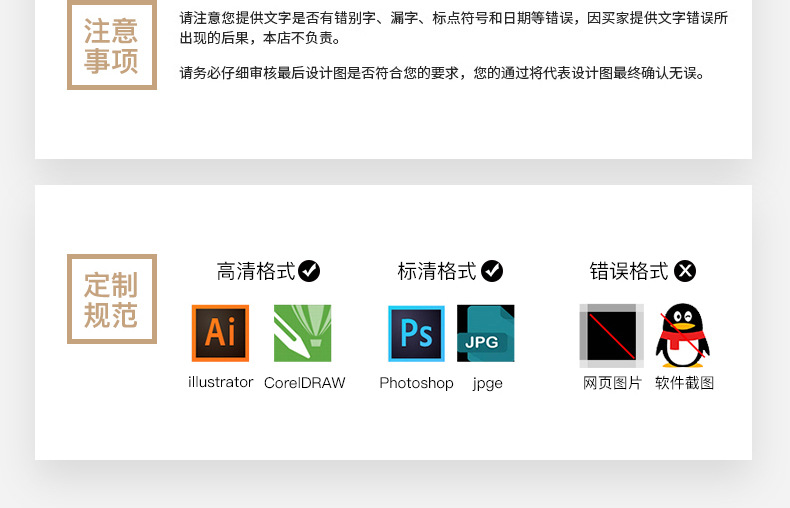Viewport: 790px width, 508px height.
Task: Click the 高清格式 heading
Action: tap(256, 271)
